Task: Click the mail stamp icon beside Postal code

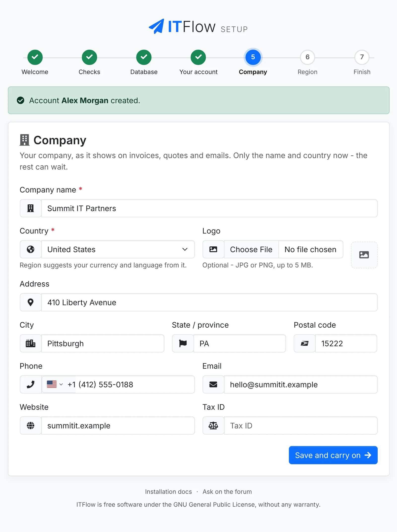Action: point(304,343)
